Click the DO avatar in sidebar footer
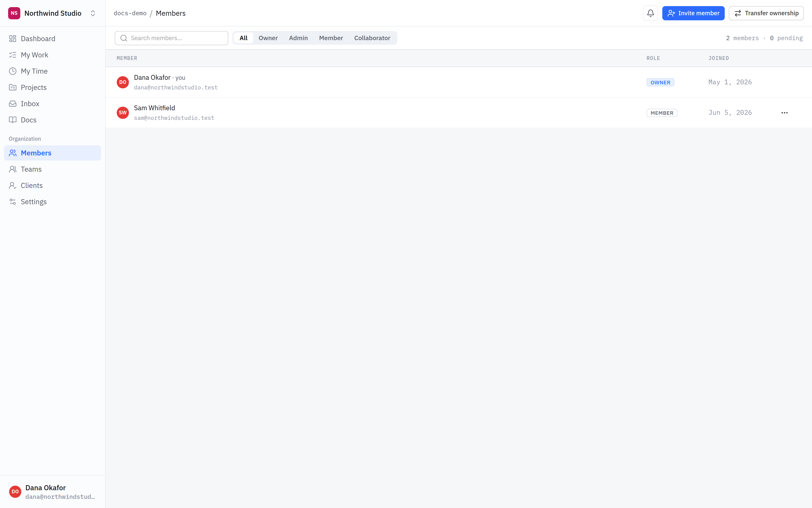 [x=15, y=491]
